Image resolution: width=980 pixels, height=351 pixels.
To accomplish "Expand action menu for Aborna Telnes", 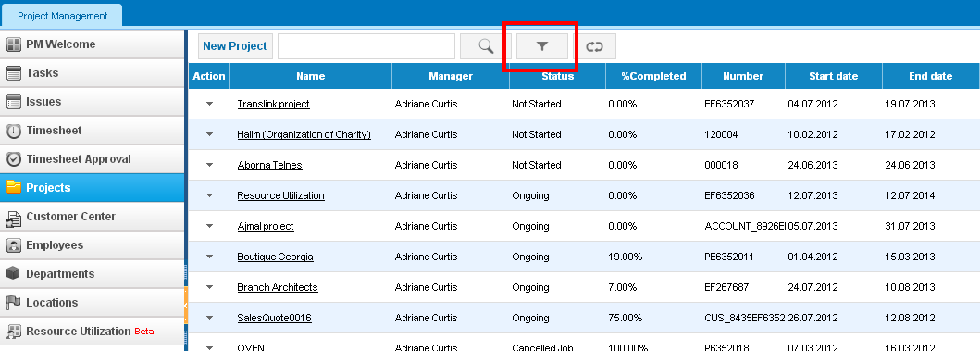I will point(209,165).
